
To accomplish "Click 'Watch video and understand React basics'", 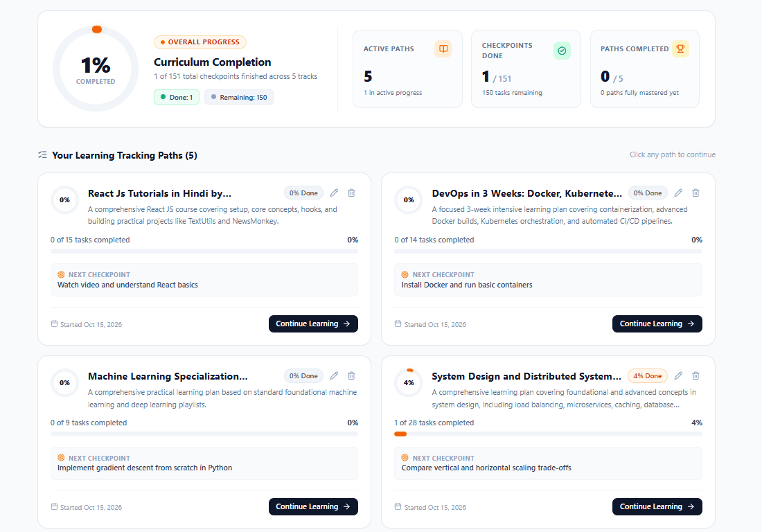I will [128, 285].
